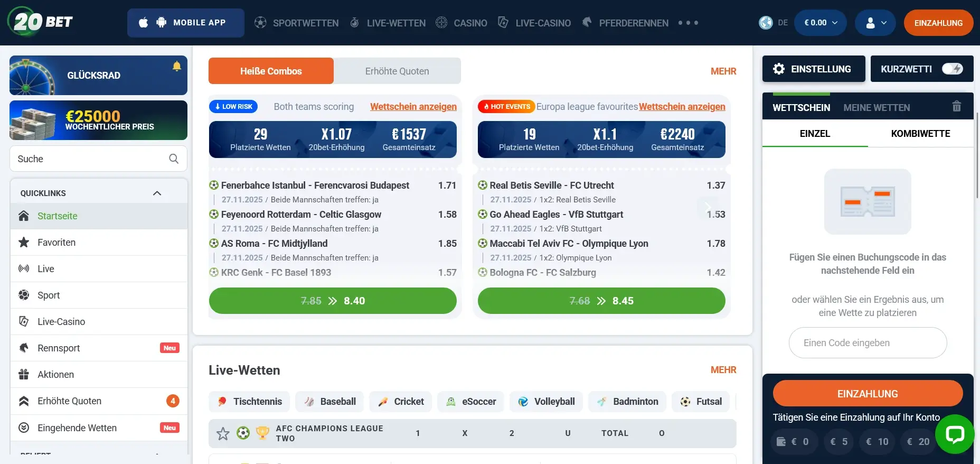Select the Heiße Combos tab

tap(271, 71)
